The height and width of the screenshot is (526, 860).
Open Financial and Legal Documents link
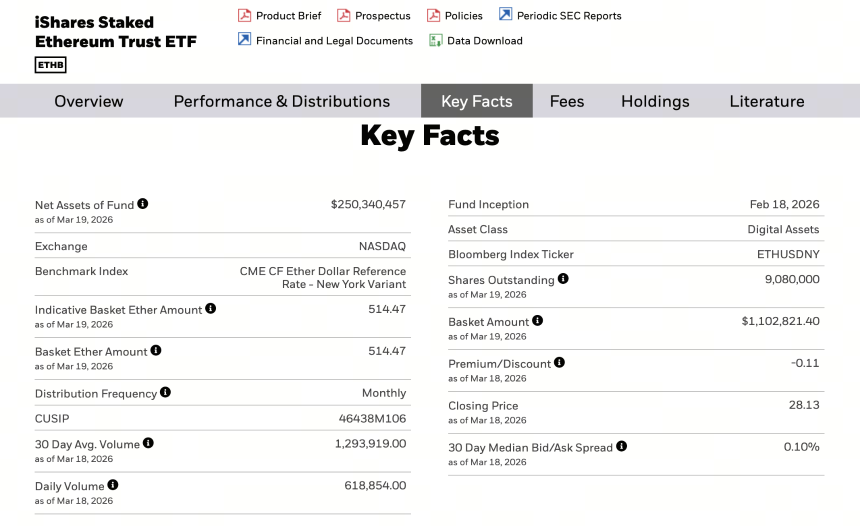click(335, 41)
